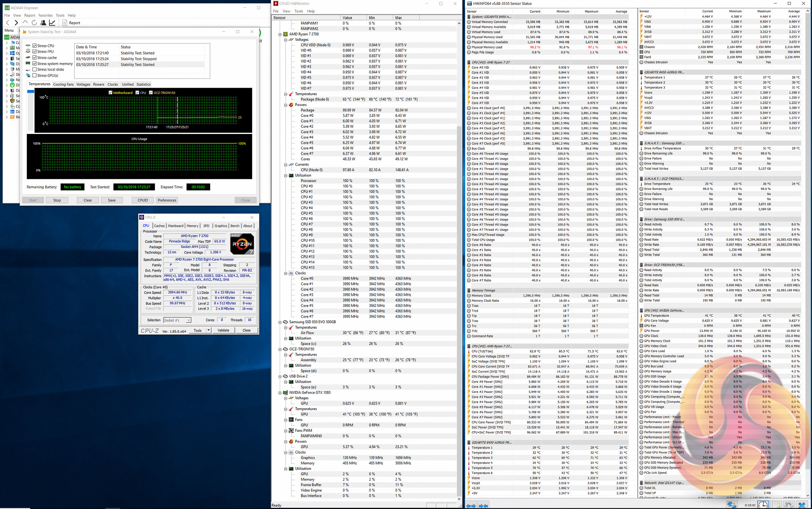Click the CPU-Z Validate button

223,330
